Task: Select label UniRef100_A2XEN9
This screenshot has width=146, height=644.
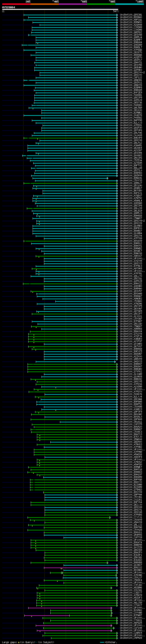Action: 131,387
